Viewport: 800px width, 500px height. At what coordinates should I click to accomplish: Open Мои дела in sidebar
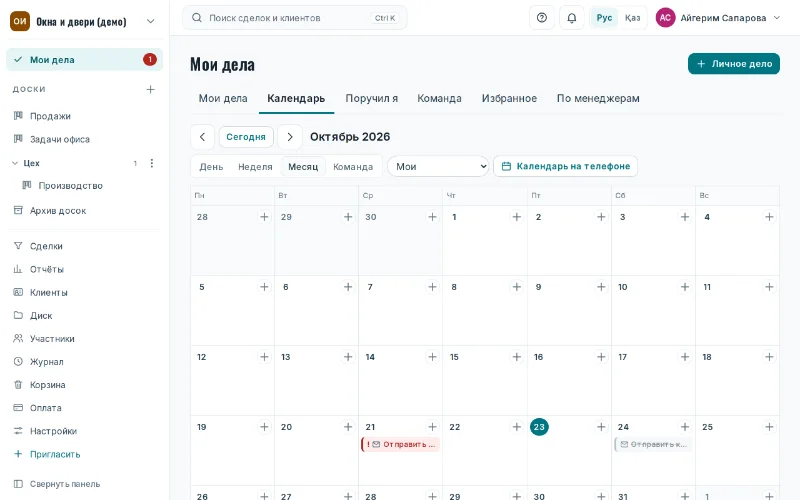pyautogui.click(x=84, y=60)
